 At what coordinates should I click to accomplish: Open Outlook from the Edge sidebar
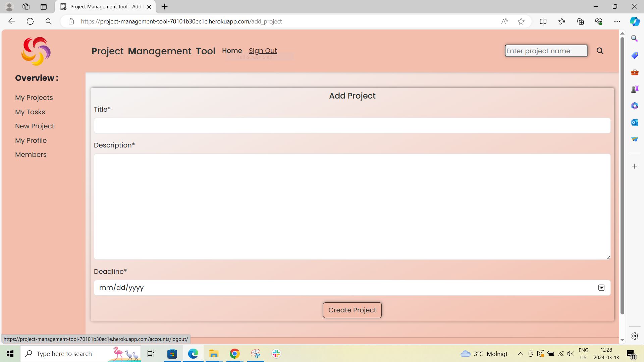point(634,122)
